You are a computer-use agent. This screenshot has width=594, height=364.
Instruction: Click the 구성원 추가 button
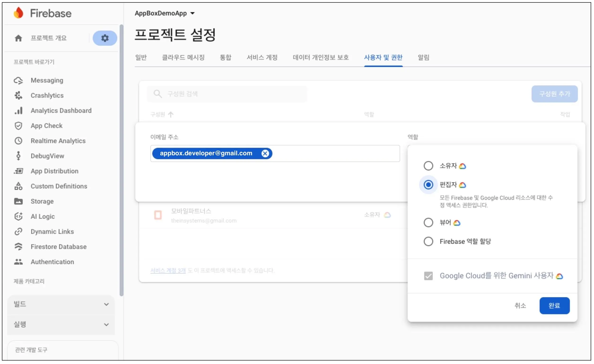(x=555, y=94)
